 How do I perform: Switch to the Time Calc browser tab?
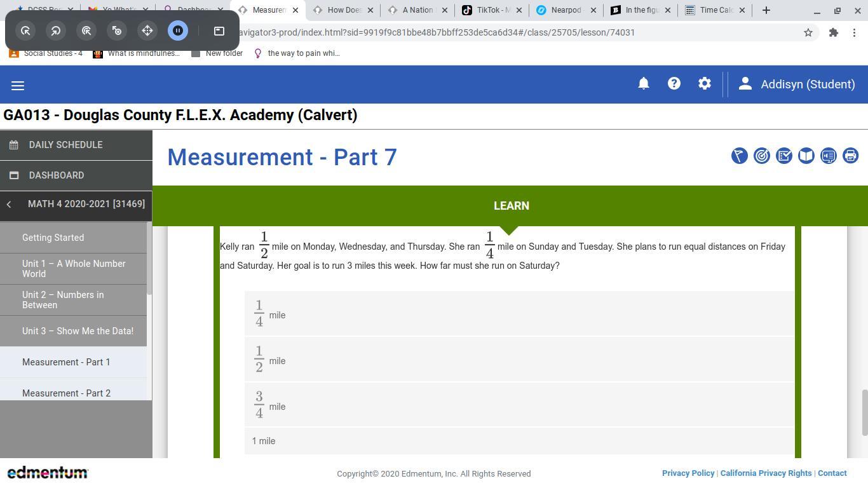(715, 10)
